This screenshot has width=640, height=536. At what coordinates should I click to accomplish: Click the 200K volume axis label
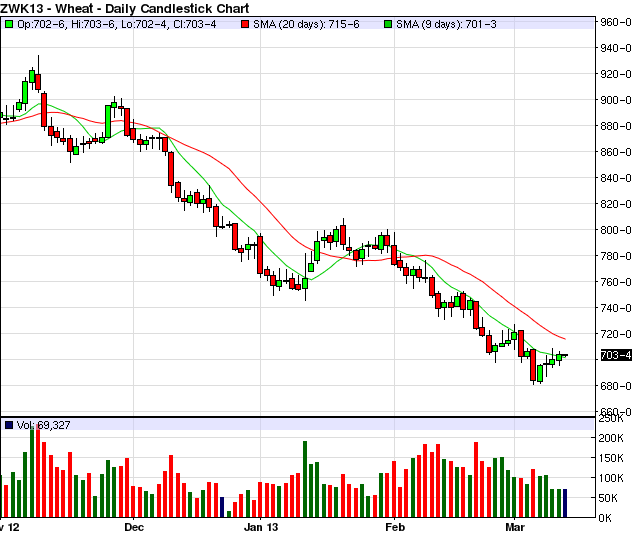611,438
